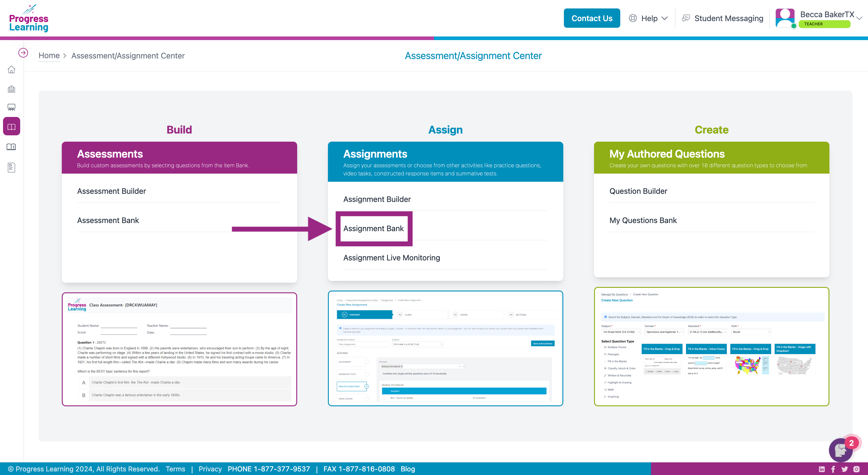Click the Contact Us button
Image resolution: width=868 pixels, height=475 pixels.
(x=592, y=17)
